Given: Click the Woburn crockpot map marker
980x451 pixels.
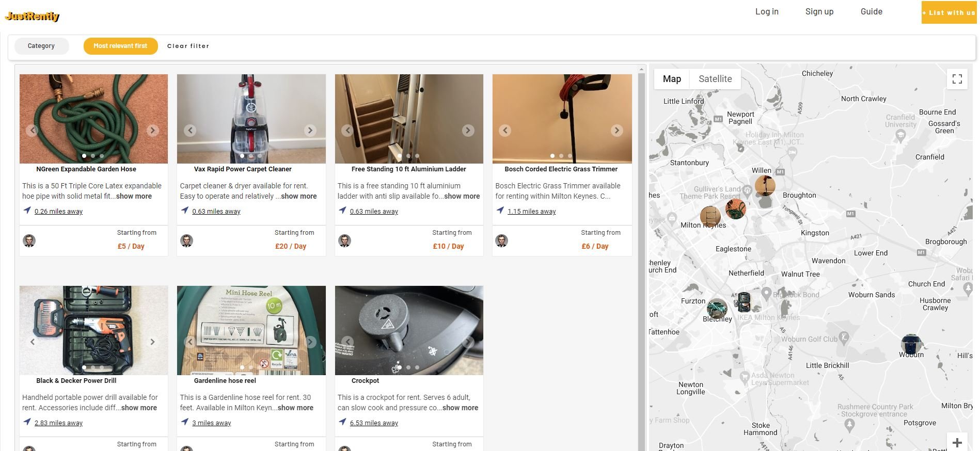Looking at the screenshot, I should 911,344.
